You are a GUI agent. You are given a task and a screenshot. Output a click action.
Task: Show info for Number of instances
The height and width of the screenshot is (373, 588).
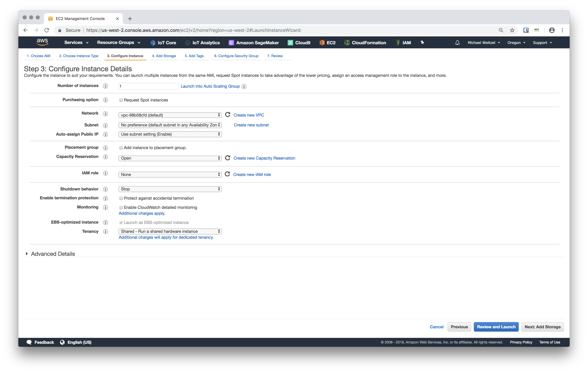(105, 86)
